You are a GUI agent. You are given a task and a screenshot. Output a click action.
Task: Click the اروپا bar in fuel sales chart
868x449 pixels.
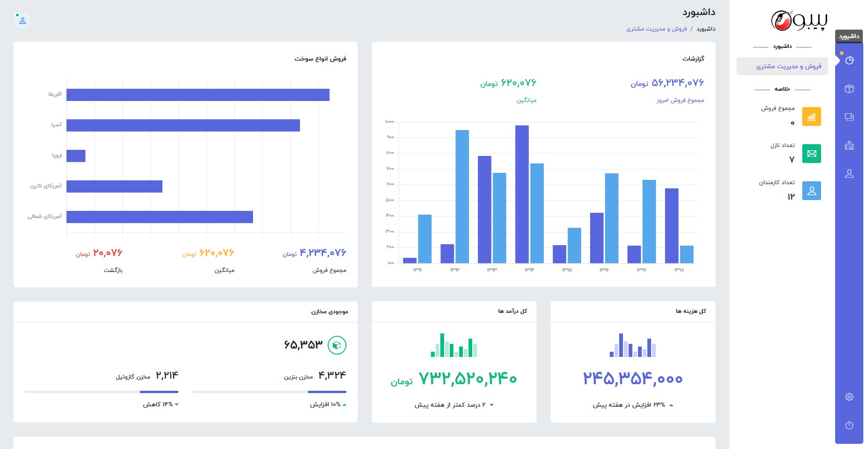click(x=76, y=156)
